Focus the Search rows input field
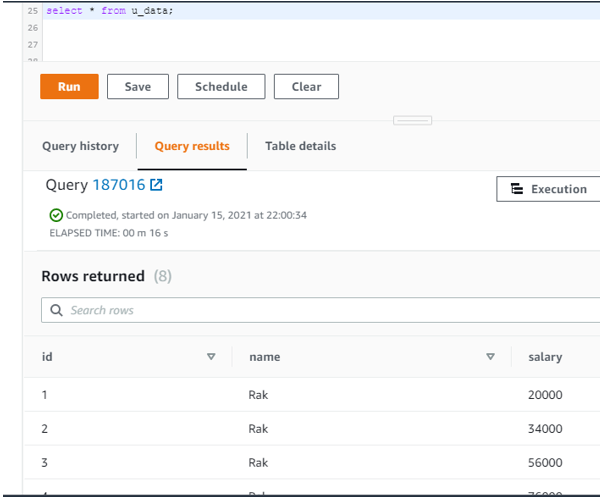 click(321, 310)
